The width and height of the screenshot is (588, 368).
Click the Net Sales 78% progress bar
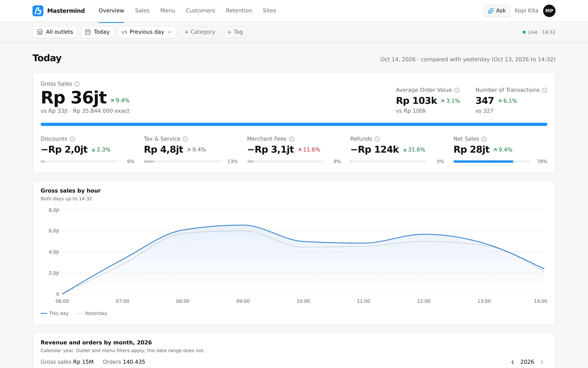[492, 161]
